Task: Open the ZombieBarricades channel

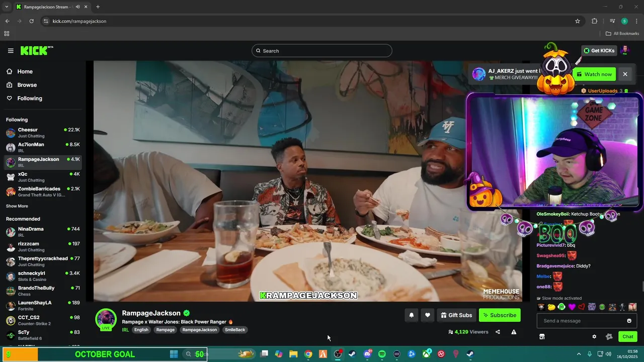Action: (43, 192)
